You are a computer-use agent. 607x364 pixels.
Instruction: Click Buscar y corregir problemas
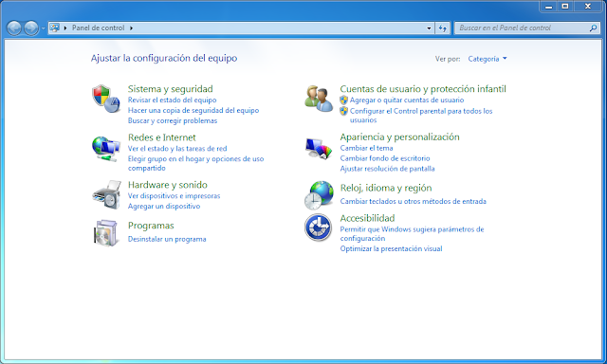173,120
